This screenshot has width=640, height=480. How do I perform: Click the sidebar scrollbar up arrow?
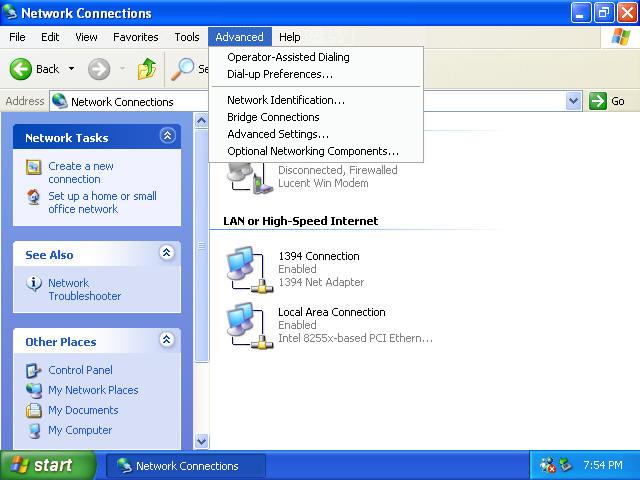(x=201, y=121)
